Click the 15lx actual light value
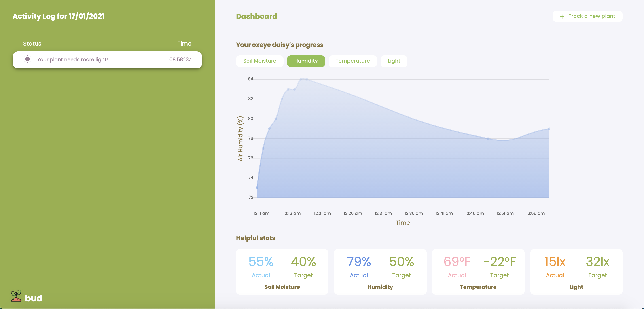 [x=555, y=262]
